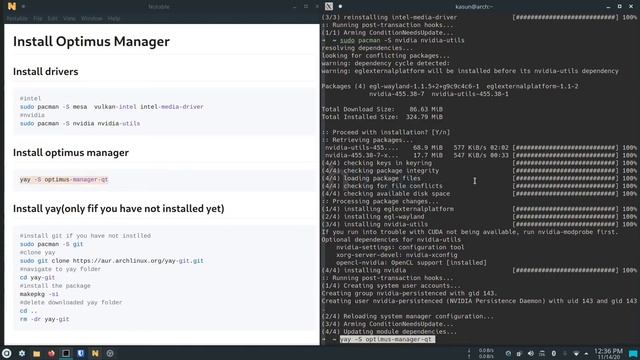This screenshot has height=360, width=640.
Task: Open the Wi-Fi network tray icon
Action: point(576,353)
